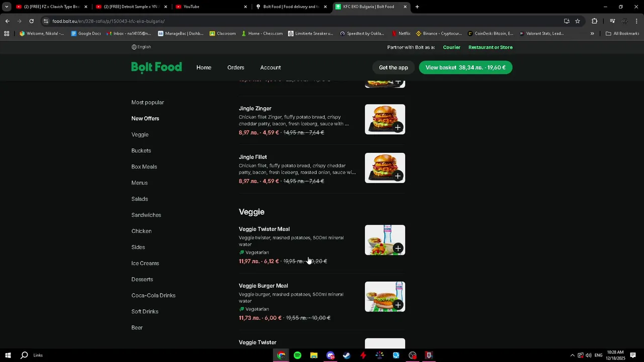Open the volume control in the tray

pyautogui.click(x=588, y=355)
